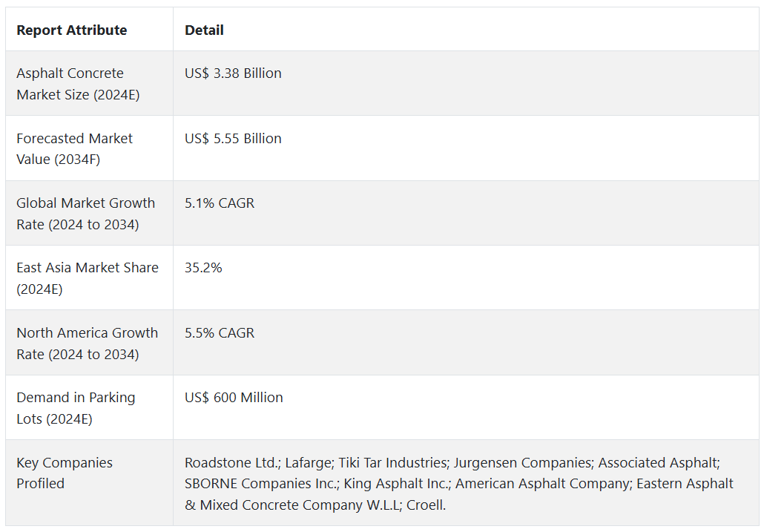Click the 'North America Growth Rate' cell
The height and width of the screenshot is (532, 764).
click(x=87, y=344)
